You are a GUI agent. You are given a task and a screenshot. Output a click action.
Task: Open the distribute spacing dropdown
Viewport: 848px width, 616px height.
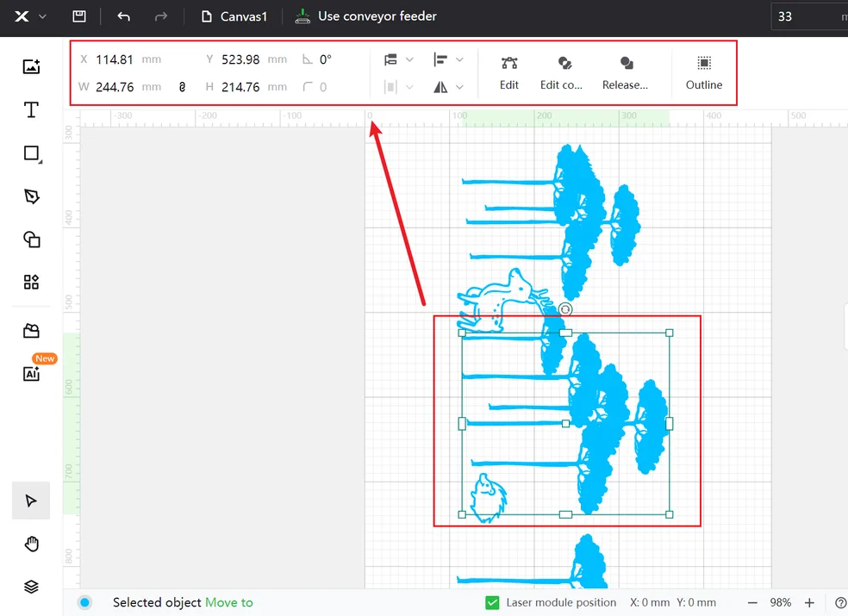398,86
